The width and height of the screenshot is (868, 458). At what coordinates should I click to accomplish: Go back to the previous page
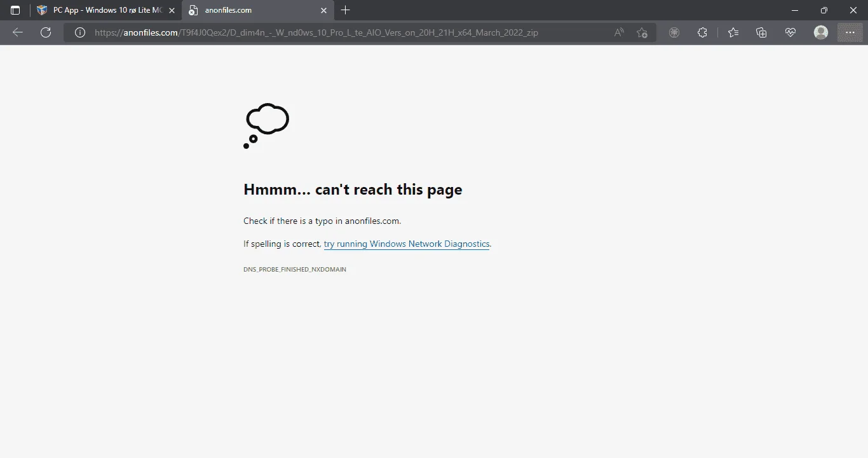point(18,32)
